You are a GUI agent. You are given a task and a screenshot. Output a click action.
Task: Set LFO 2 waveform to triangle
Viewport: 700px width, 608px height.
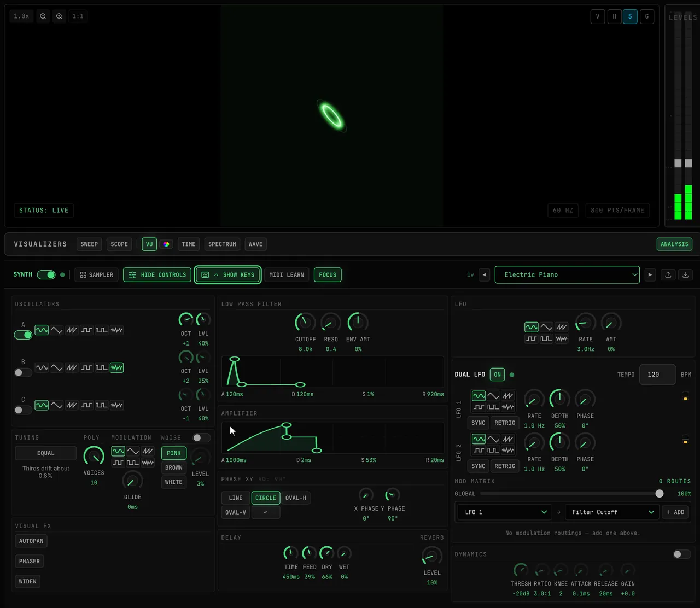493,439
